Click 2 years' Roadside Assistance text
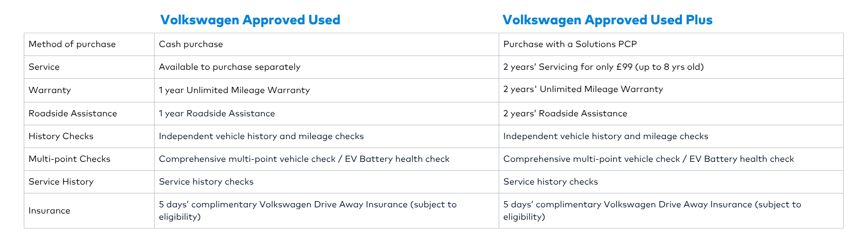 click(565, 114)
